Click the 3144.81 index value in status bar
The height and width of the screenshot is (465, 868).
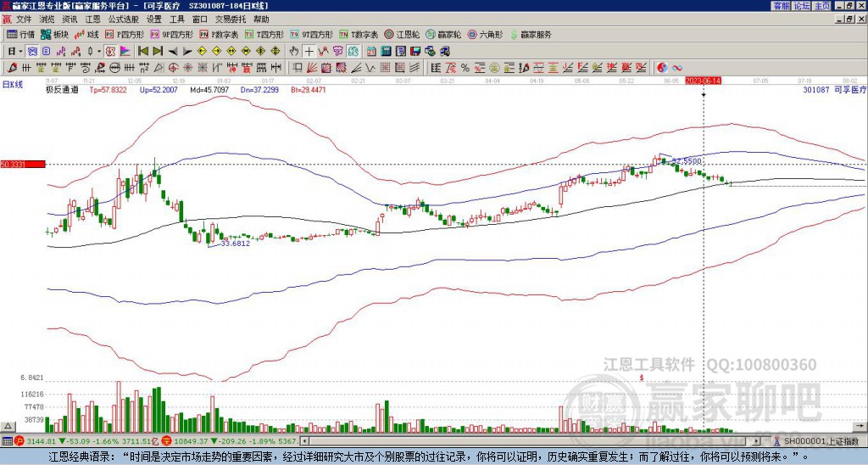42,441
